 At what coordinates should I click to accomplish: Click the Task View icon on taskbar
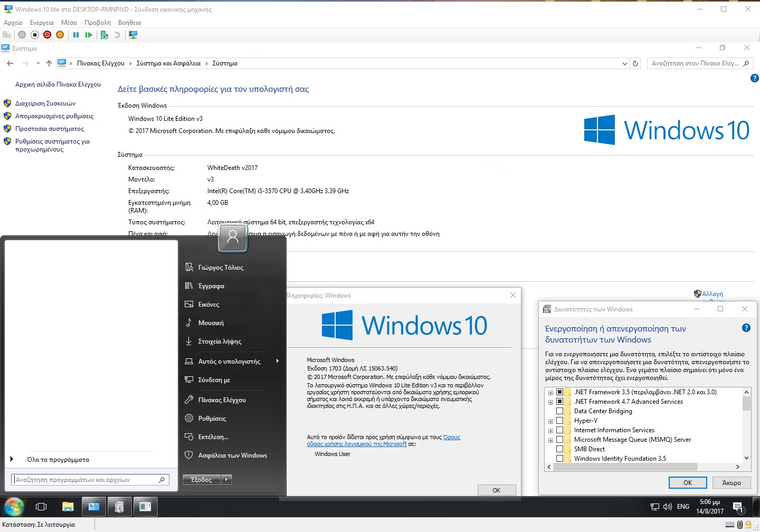41,507
